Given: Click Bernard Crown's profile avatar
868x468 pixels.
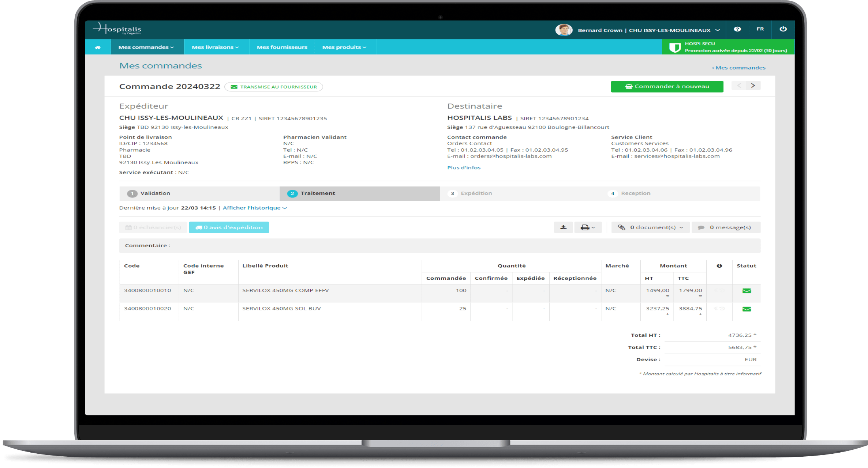Looking at the screenshot, I should point(564,30).
